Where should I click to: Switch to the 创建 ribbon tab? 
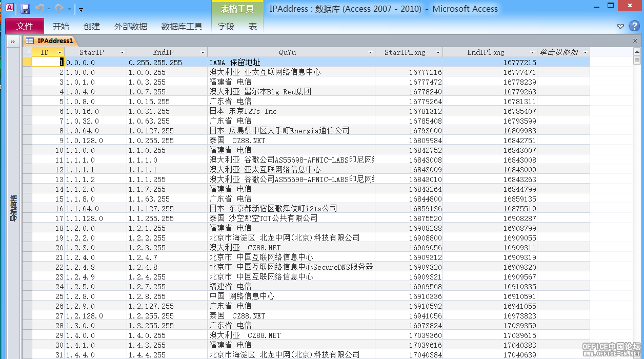92,27
